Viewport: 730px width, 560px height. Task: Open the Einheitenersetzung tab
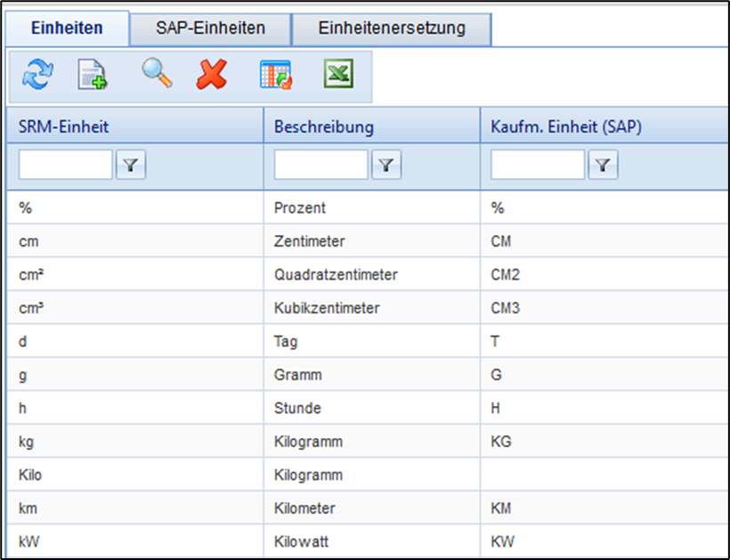[392, 28]
